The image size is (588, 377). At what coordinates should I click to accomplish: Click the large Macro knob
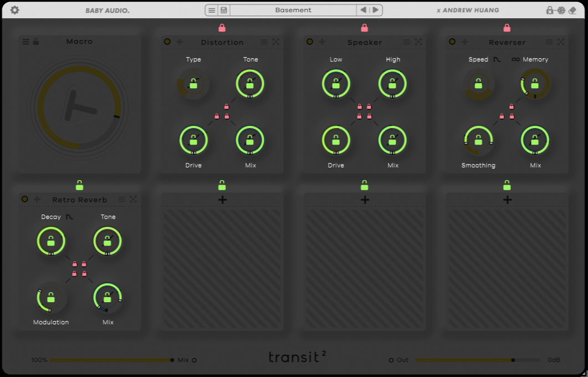[79, 108]
